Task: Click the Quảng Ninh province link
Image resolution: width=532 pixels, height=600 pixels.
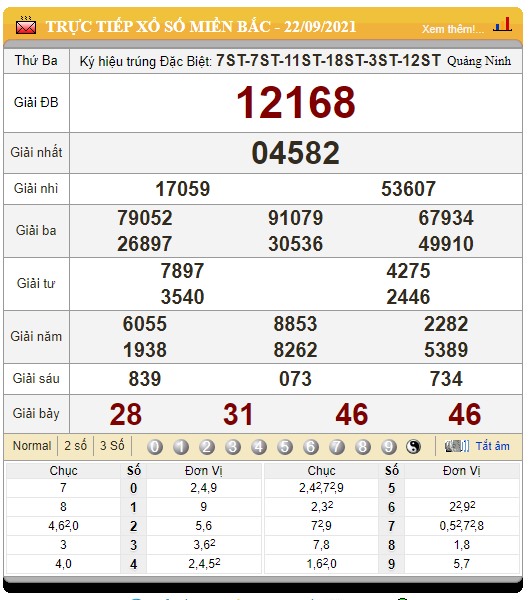Action: (479, 61)
